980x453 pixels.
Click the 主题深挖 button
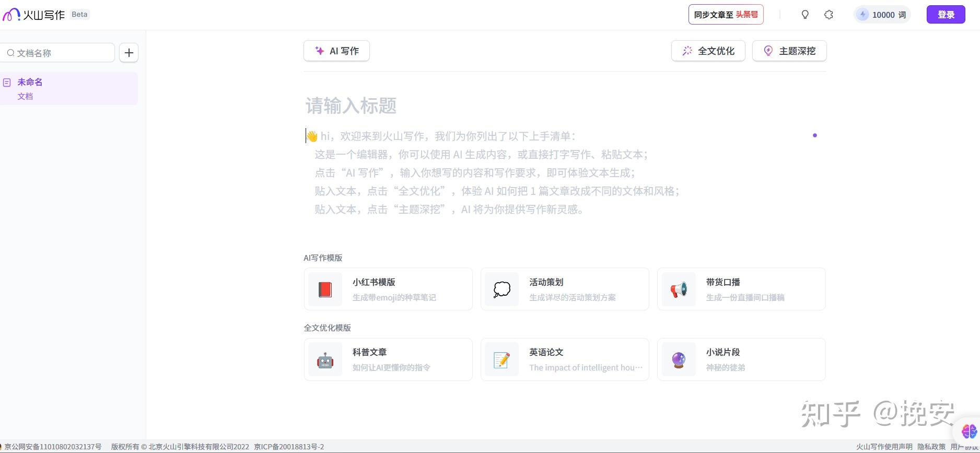pyautogui.click(x=789, y=51)
